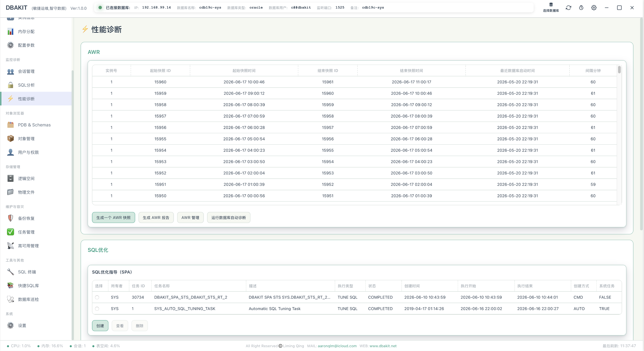
Task: Go to SQL分析 menu item
Action: [36, 85]
